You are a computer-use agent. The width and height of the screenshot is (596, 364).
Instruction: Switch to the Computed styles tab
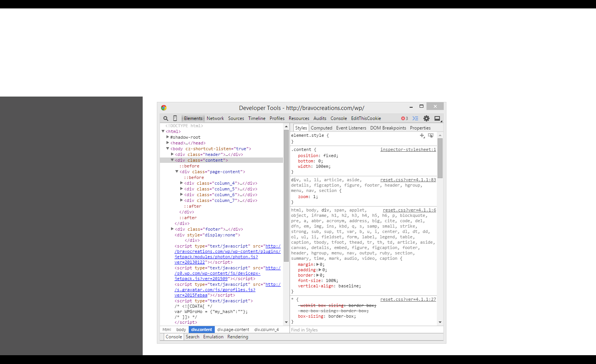321,128
